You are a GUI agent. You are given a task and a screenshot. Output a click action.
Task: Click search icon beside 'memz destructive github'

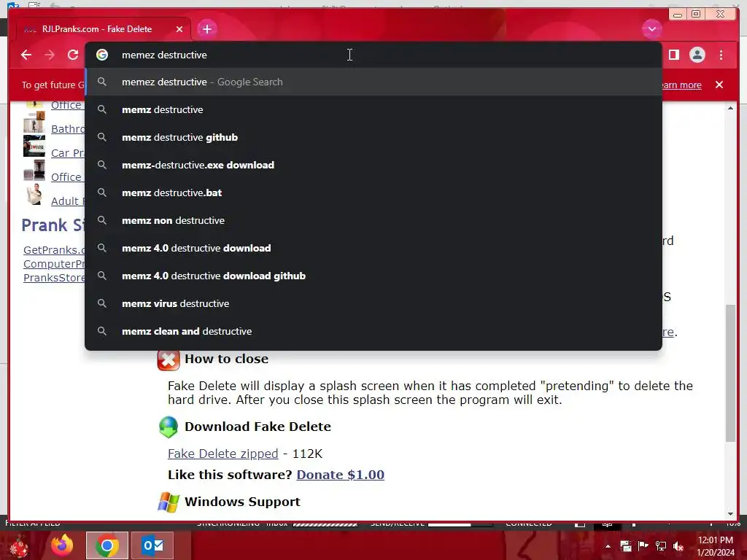point(101,137)
